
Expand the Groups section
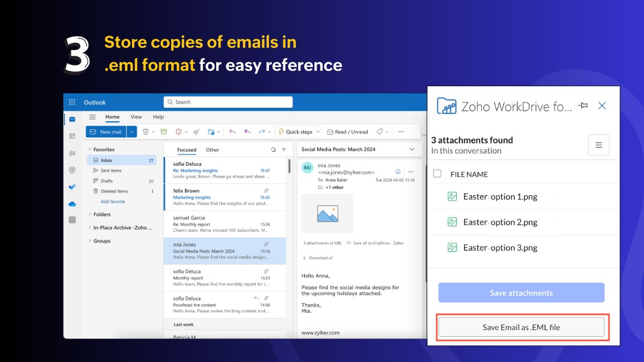90,241
